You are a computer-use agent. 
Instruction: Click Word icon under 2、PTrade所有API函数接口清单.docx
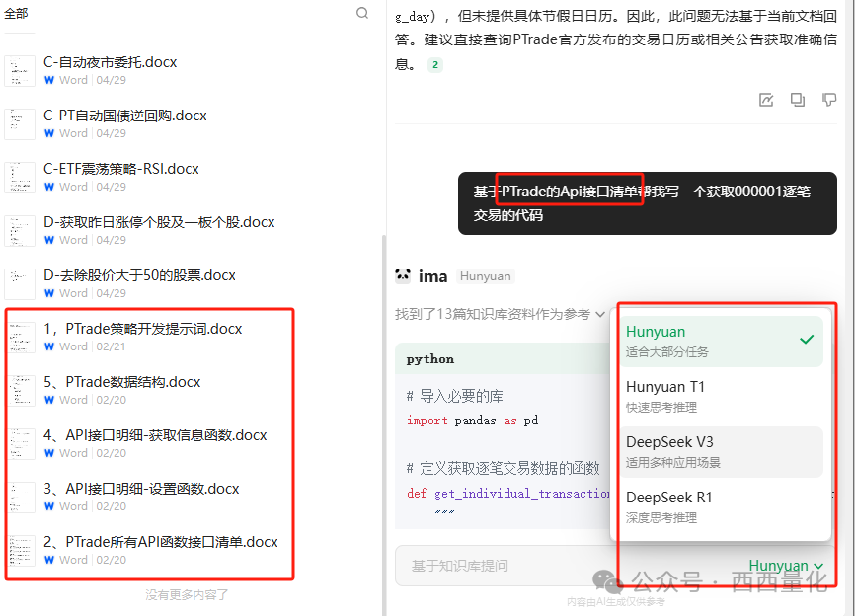(49, 560)
